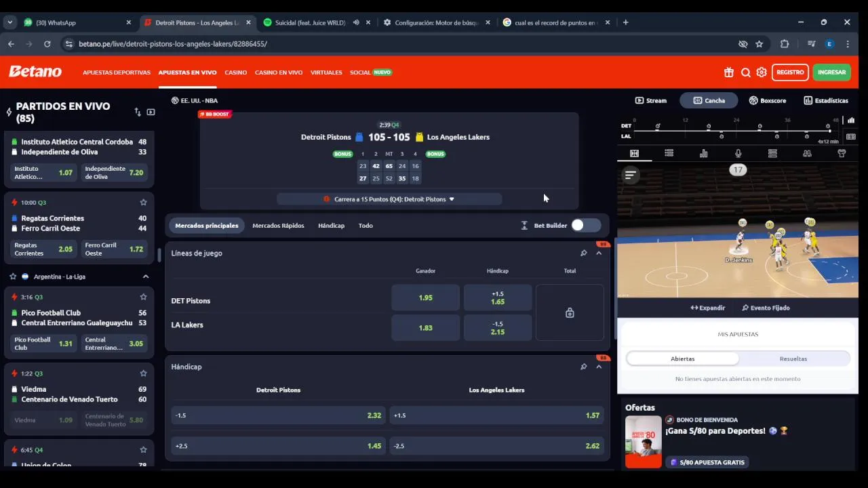
Task: Star the Argentina La-Liga league
Action: [13, 277]
